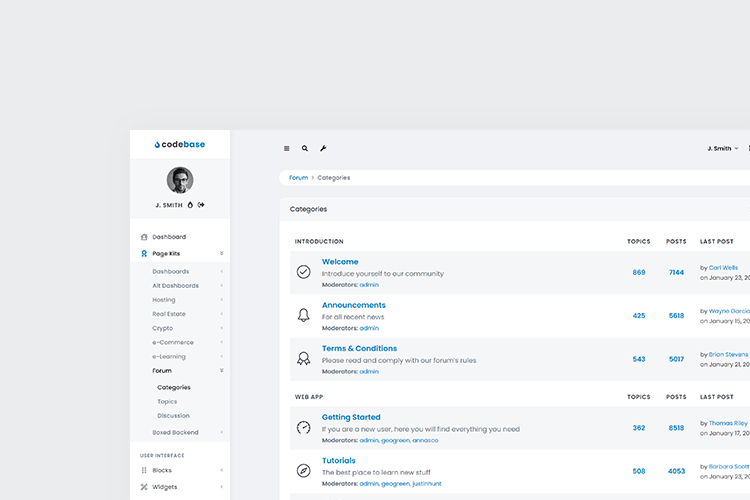Select Discussion under Forum
The width and height of the screenshot is (750, 500).
coord(173,415)
